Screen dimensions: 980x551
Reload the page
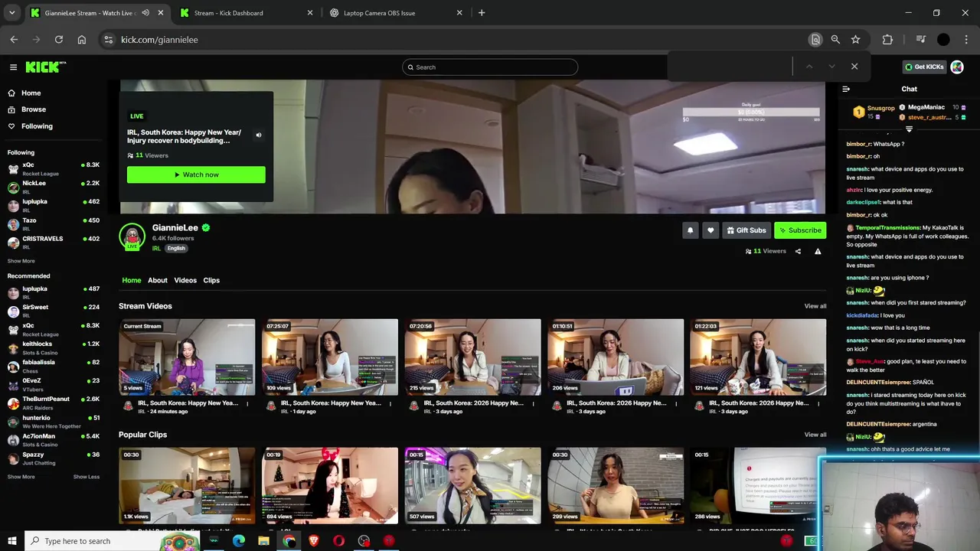58,40
